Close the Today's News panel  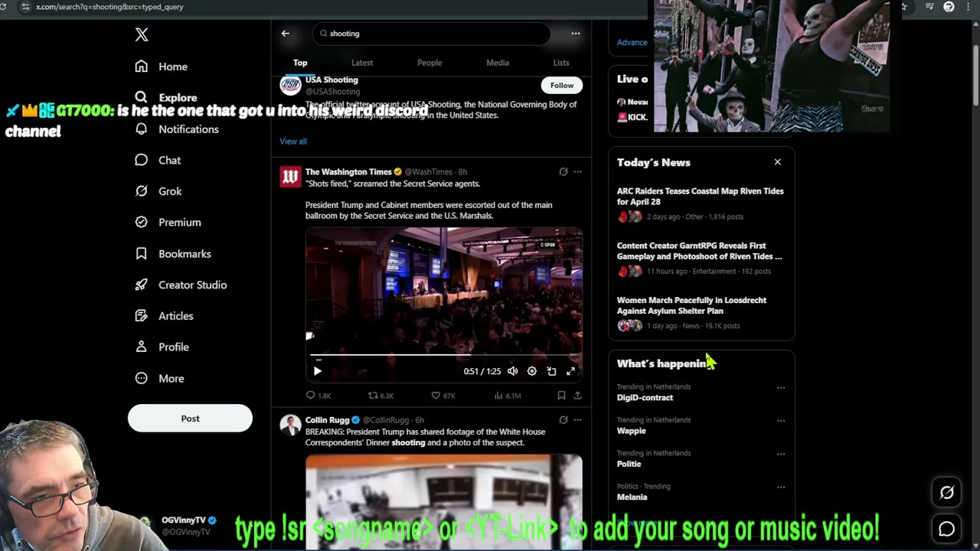777,162
